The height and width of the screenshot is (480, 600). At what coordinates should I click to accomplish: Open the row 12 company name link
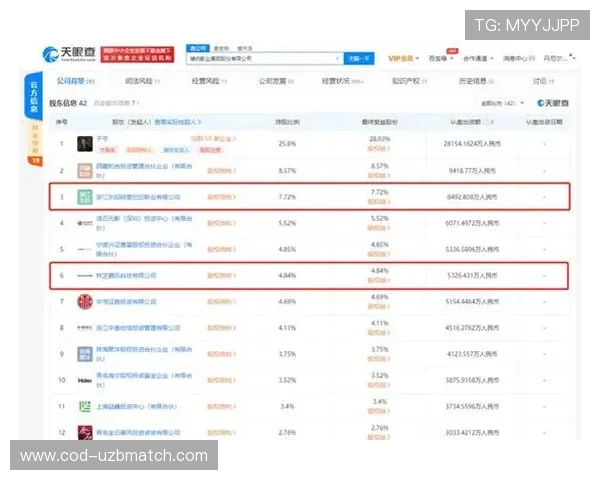pyautogui.click(x=138, y=433)
